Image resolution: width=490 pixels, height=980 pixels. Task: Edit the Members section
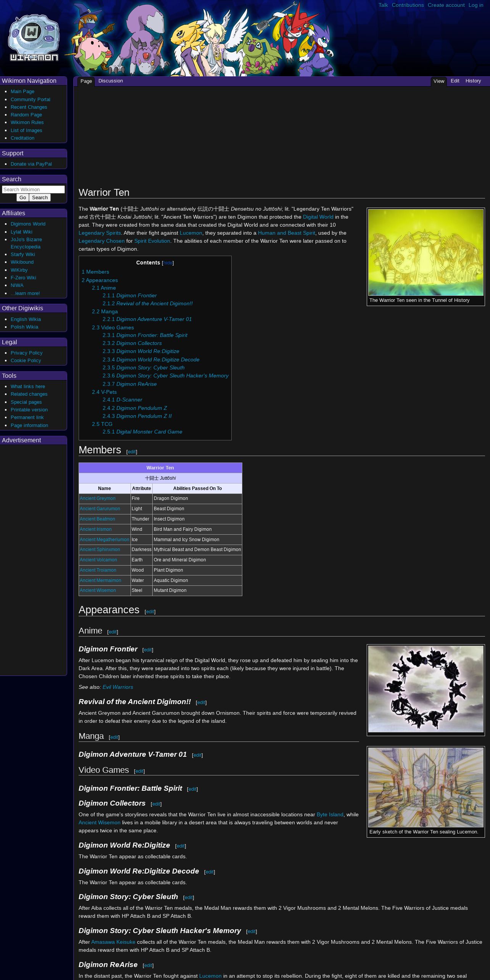tap(132, 452)
